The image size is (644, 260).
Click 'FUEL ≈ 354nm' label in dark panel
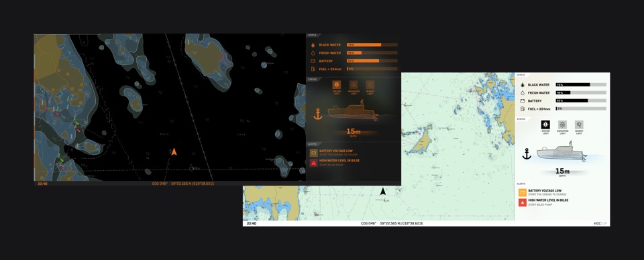[331, 69]
